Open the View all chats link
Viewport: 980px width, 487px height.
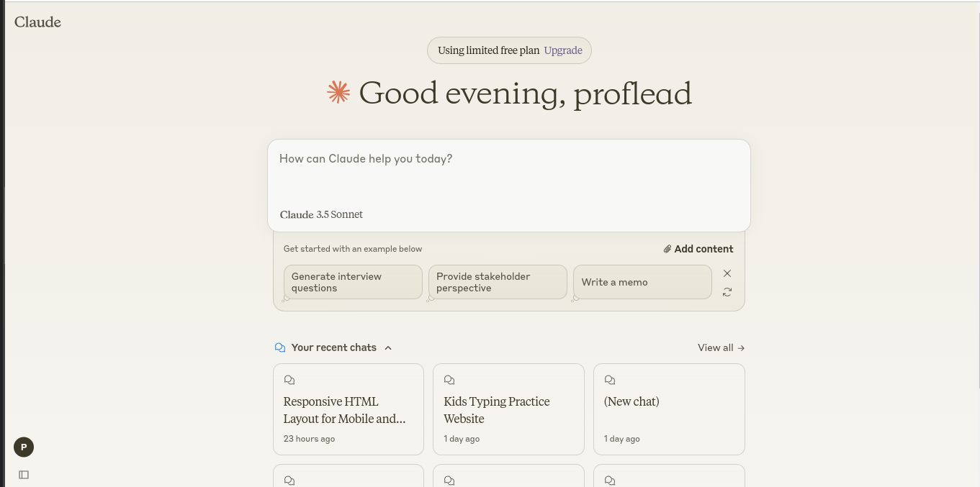click(x=721, y=347)
